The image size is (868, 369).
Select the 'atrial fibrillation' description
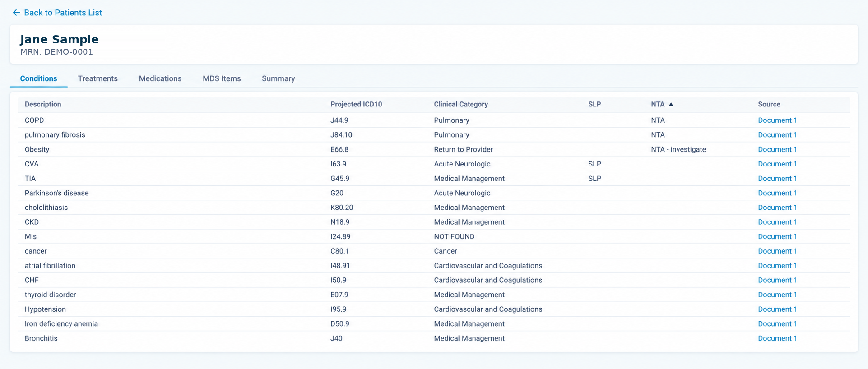(x=50, y=266)
